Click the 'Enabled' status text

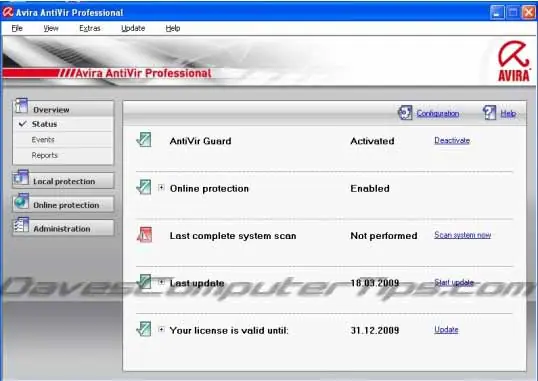pos(370,188)
